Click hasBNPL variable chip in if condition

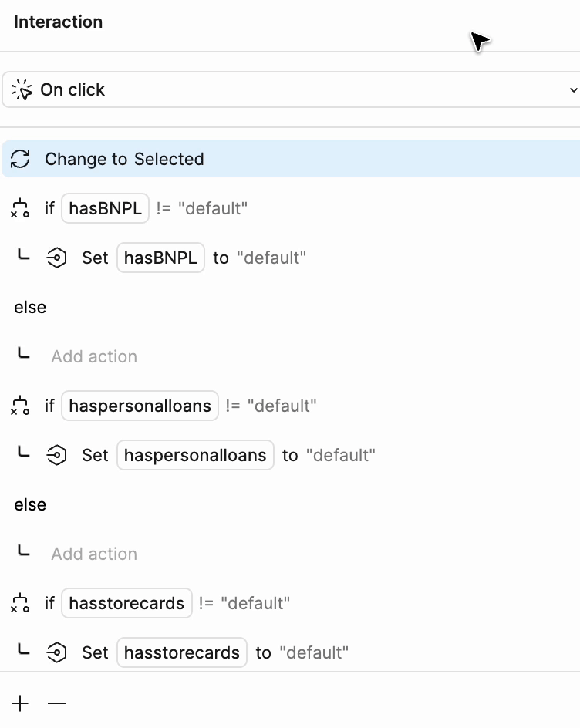[105, 208]
